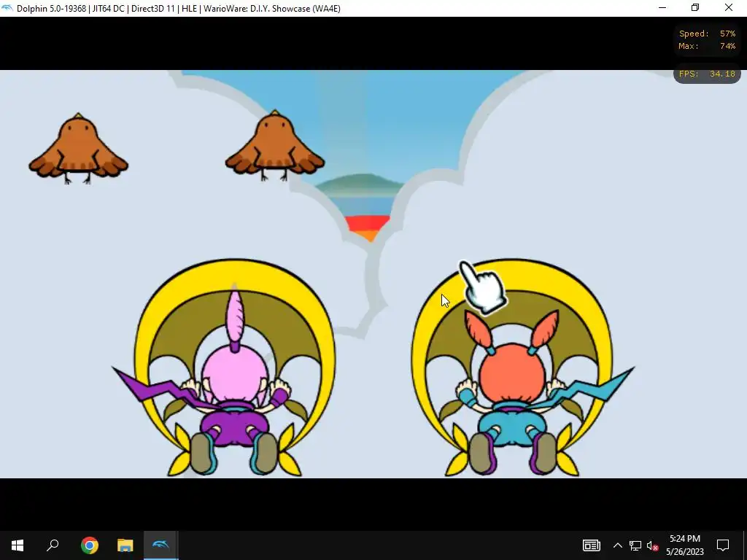Open the Windows Start menu

(x=18, y=545)
